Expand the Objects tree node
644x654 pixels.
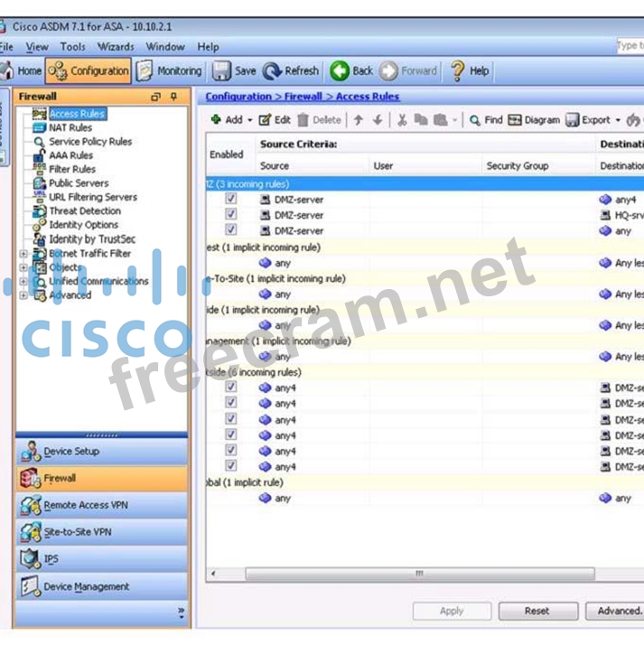click(23, 267)
